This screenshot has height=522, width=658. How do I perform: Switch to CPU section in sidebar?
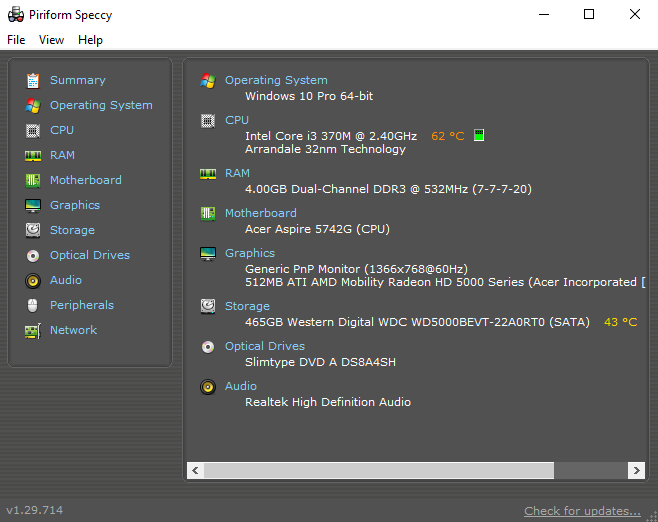pyautogui.click(x=62, y=130)
